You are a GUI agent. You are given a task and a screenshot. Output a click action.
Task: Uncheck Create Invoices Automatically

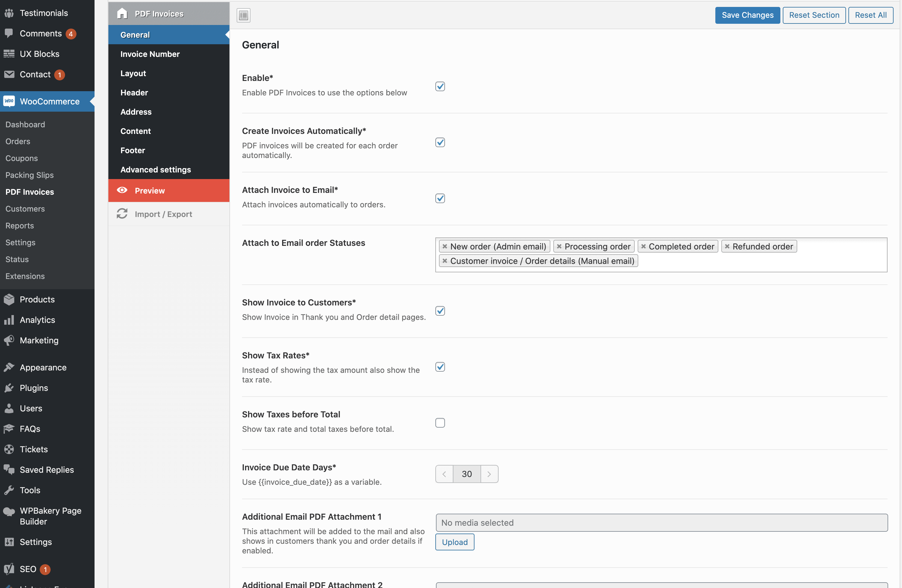440,142
